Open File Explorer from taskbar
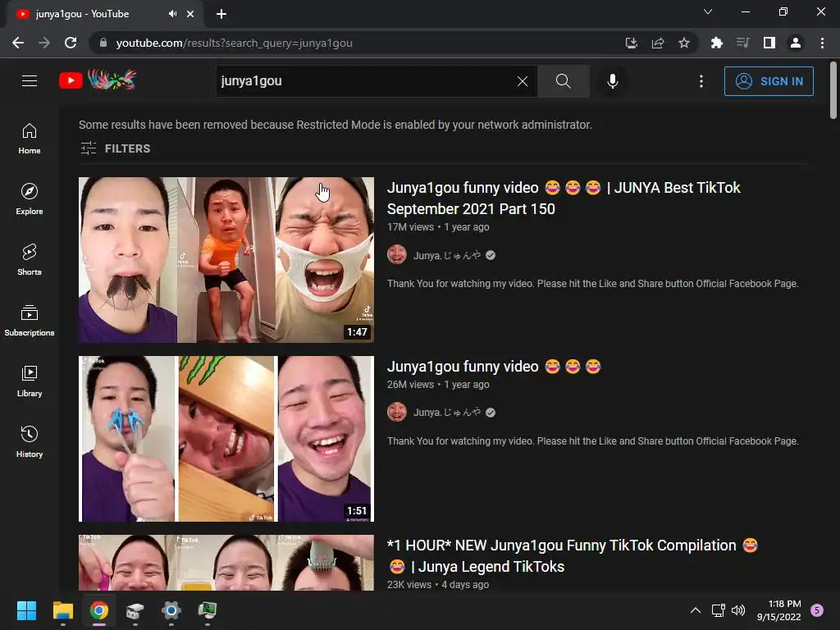Image resolution: width=840 pixels, height=630 pixels. coord(62,610)
